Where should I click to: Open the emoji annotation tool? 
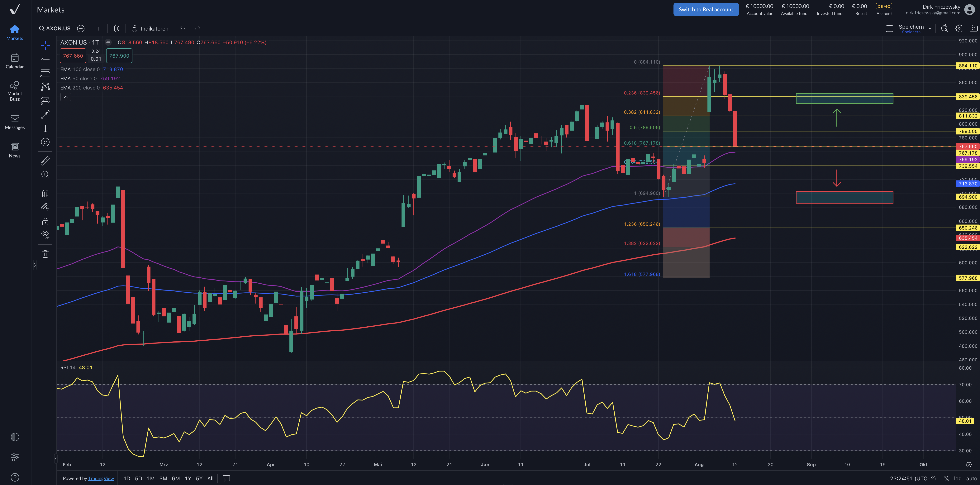point(45,142)
